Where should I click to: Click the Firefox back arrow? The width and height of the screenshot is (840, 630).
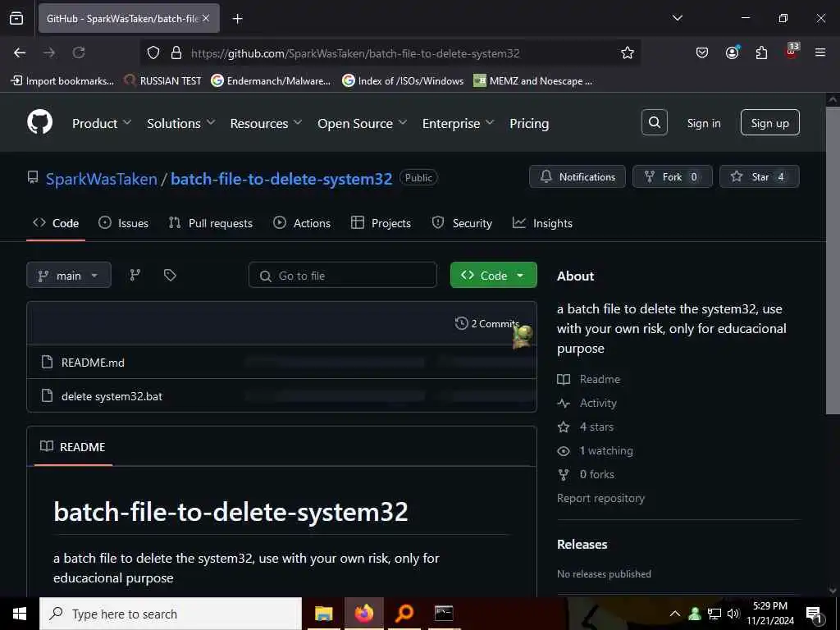pos(20,52)
